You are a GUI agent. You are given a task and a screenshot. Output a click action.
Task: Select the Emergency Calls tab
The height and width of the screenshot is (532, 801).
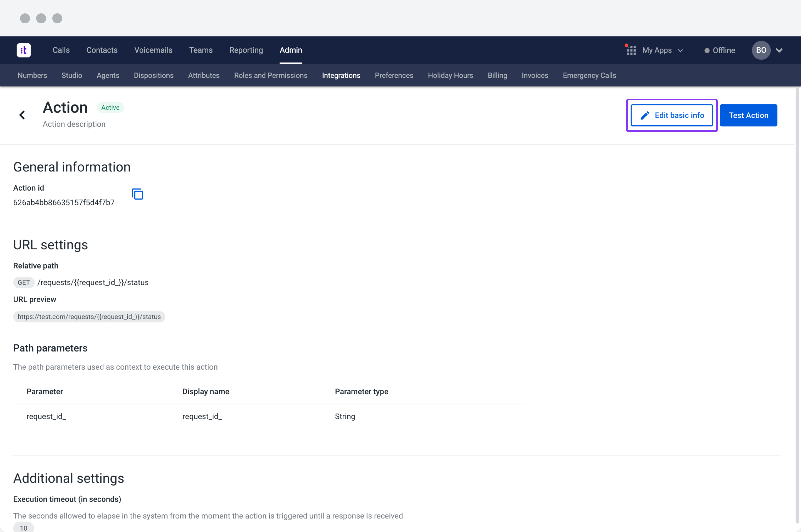[x=589, y=75]
